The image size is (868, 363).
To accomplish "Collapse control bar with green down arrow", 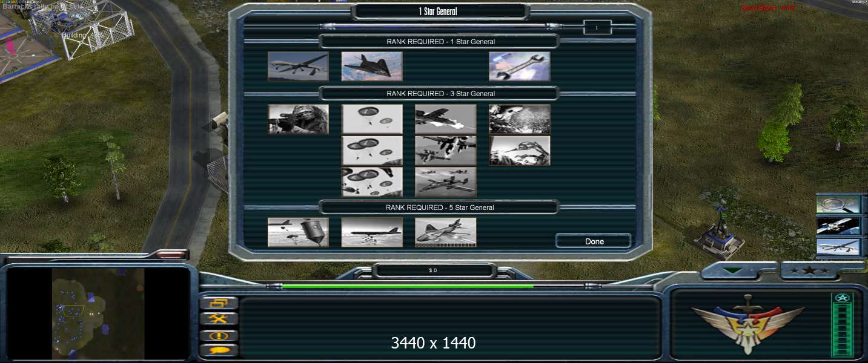I will coord(733,270).
